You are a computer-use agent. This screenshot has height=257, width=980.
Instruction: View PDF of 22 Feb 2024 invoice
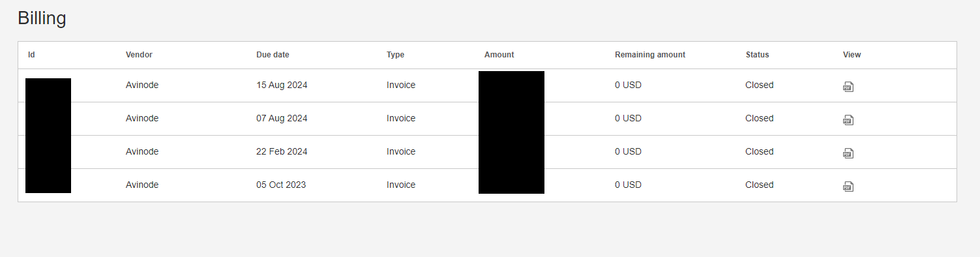click(x=848, y=153)
